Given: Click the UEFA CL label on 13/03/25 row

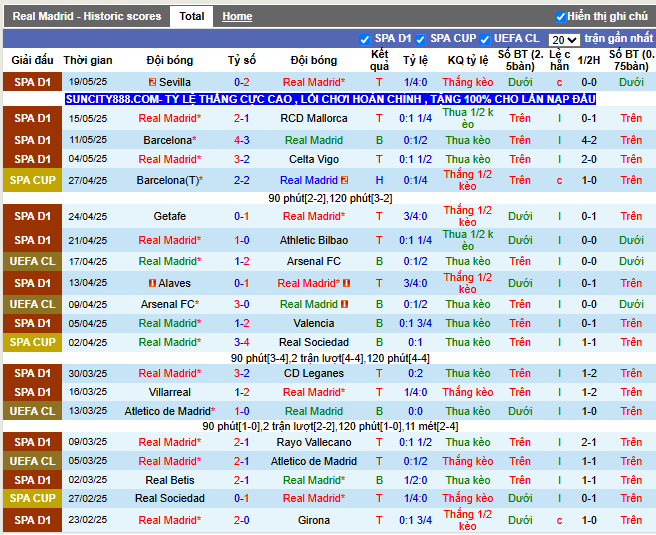Looking at the screenshot, I should [x=32, y=411].
